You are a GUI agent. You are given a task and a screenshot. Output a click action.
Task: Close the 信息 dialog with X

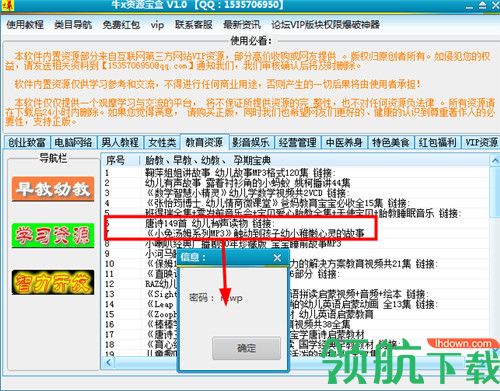coord(277,258)
